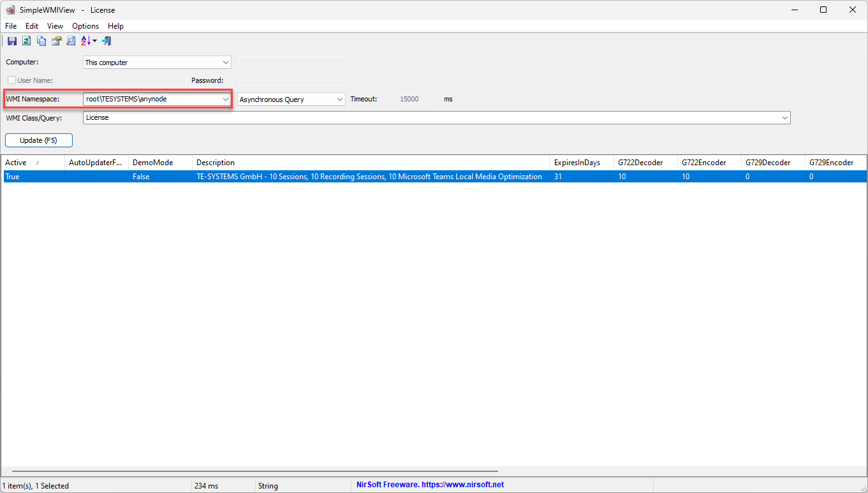The image size is (868, 493).
Task: Expand the WMI Namespace dropdown
Action: click(x=224, y=99)
